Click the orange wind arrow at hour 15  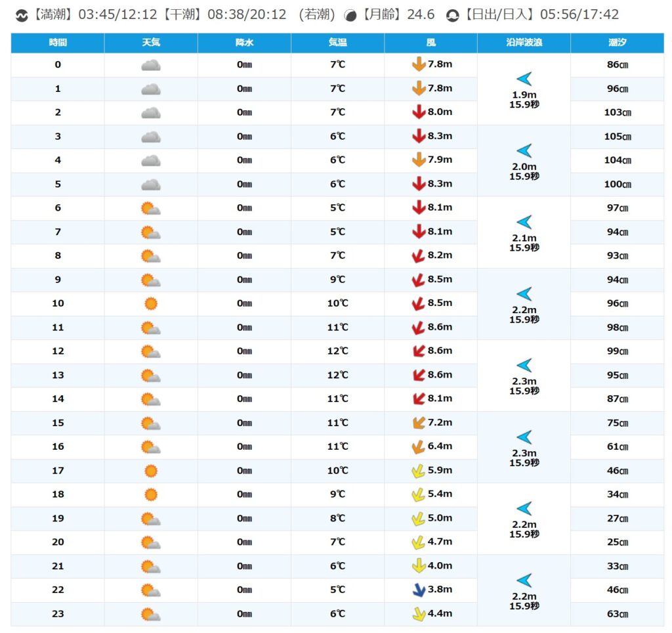419,423
